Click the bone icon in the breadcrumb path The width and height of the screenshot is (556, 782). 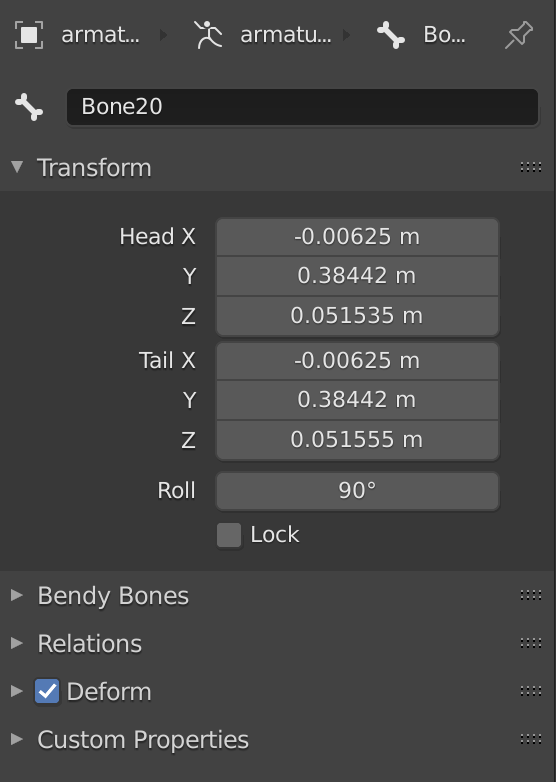tap(391, 35)
